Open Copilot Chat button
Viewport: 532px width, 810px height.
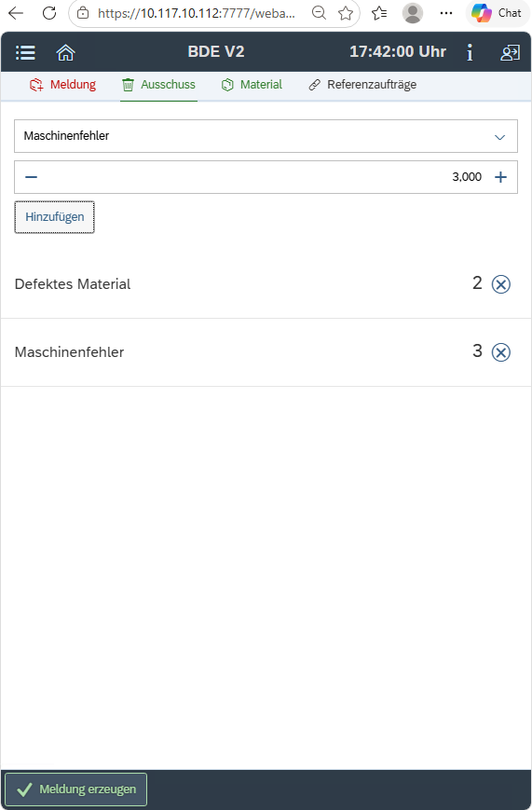[x=497, y=13]
